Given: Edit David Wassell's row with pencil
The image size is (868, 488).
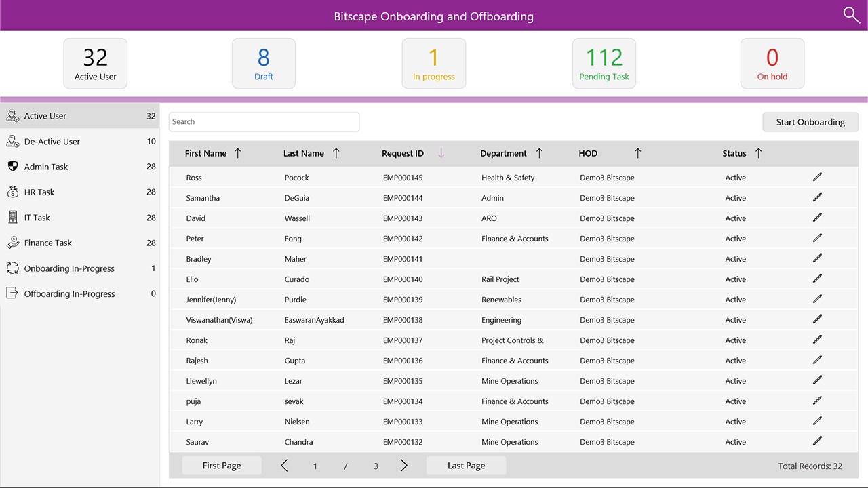Looking at the screenshot, I should pyautogui.click(x=817, y=218).
